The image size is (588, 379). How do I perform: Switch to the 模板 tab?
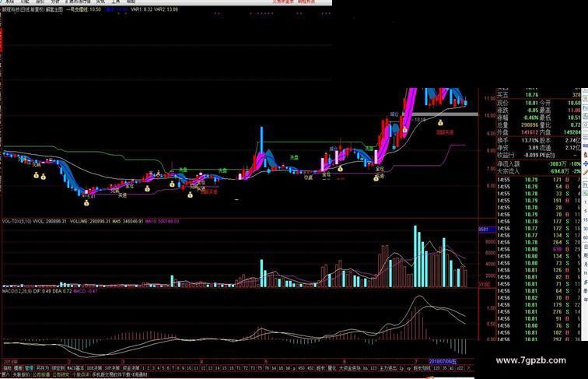click(18, 368)
